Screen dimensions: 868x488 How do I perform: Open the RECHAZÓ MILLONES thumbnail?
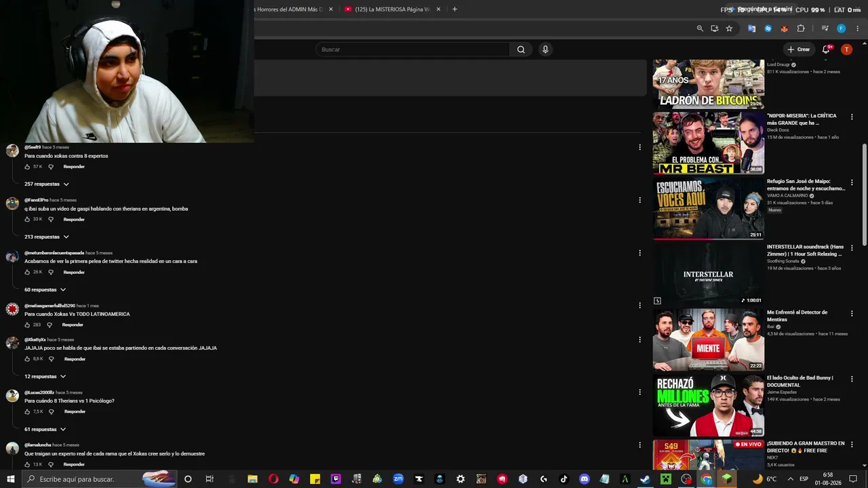pyautogui.click(x=708, y=405)
